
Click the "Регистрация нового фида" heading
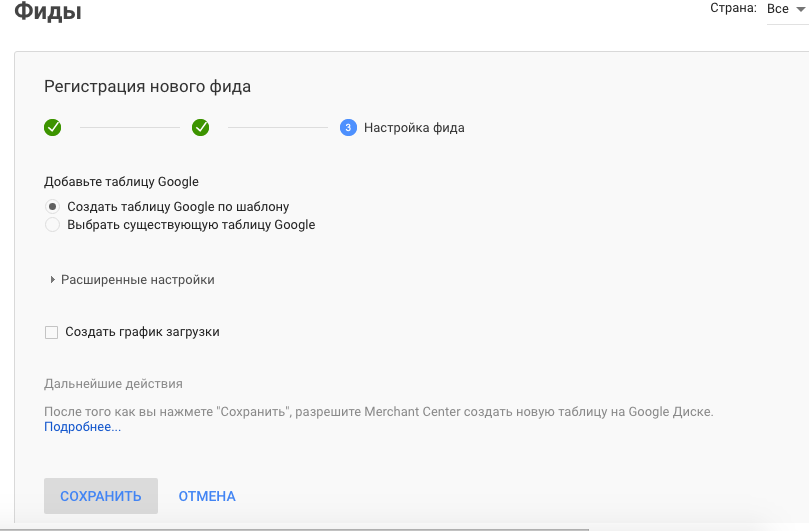(148, 86)
